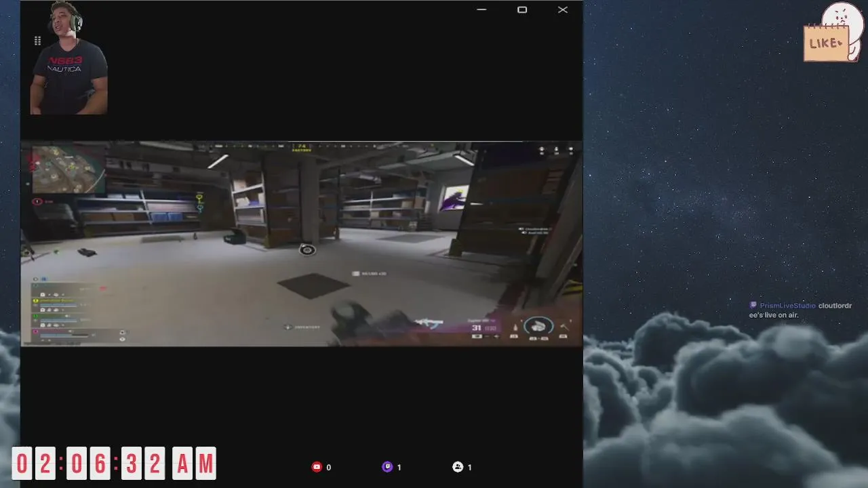
Task: Click the 02:06:32 AM clock widget
Action: pos(114,464)
